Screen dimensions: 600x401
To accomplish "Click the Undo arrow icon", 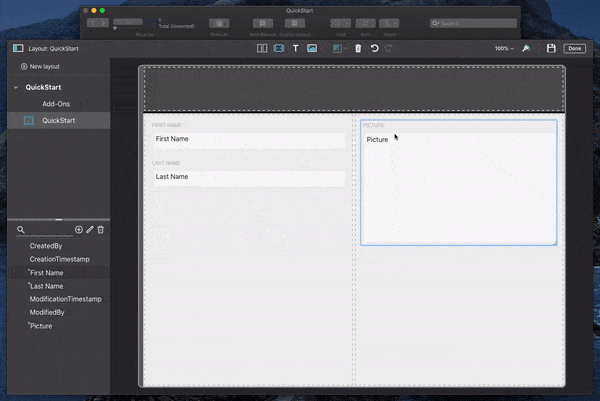I will [375, 48].
